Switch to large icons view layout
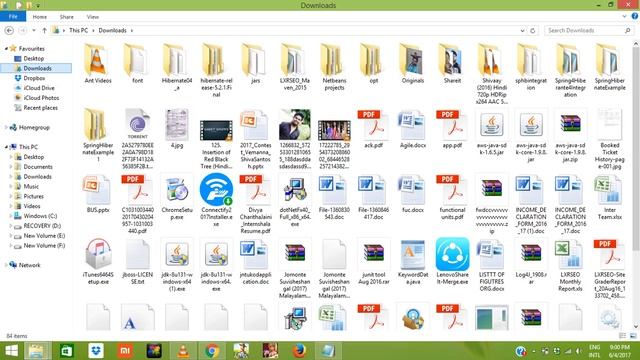Screen dimensions: 640x360 633,336
